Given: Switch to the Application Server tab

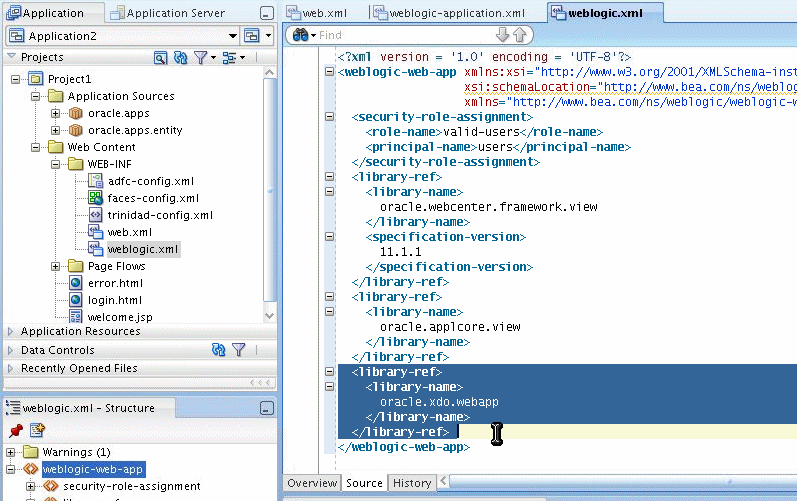Looking at the screenshot, I should (168, 13).
